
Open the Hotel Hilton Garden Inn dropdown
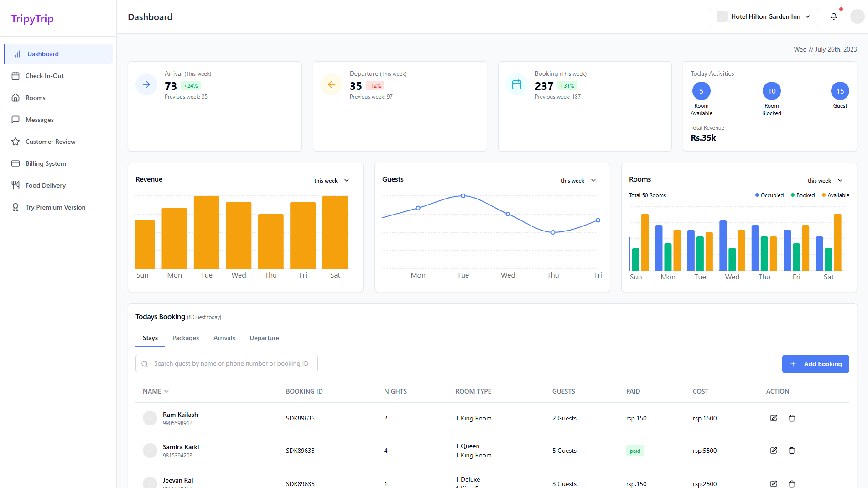click(x=764, y=16)
